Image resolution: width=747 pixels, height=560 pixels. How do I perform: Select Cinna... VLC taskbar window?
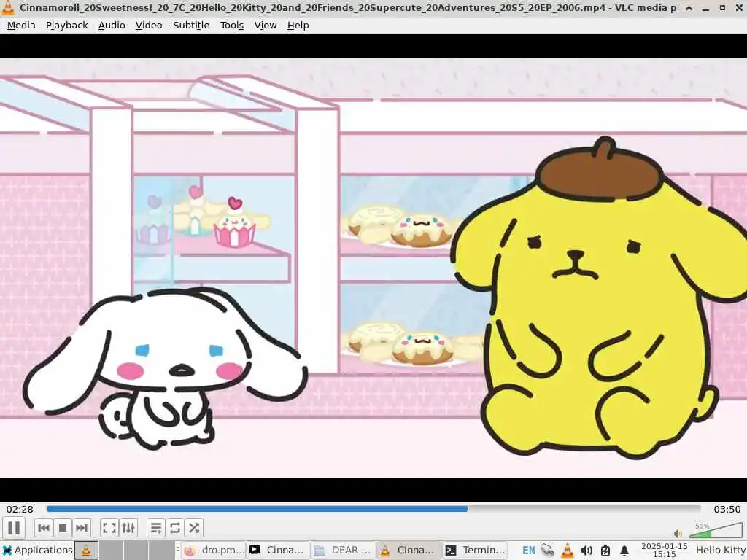point(409,551)
